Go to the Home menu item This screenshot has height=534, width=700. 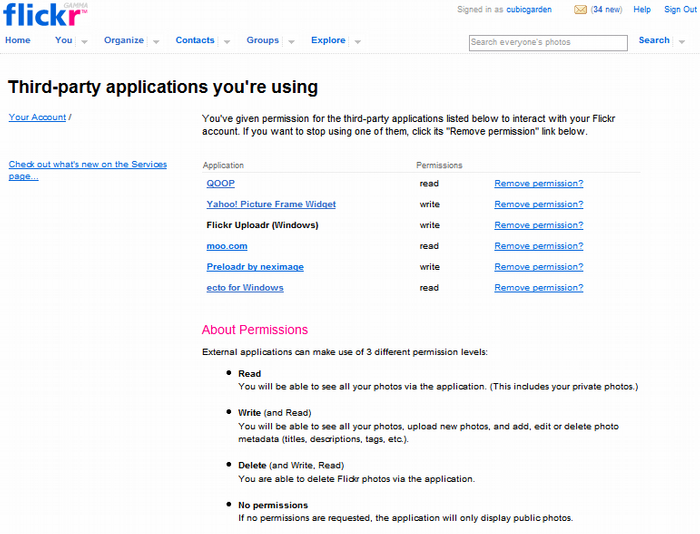click(x=18, y=41)
